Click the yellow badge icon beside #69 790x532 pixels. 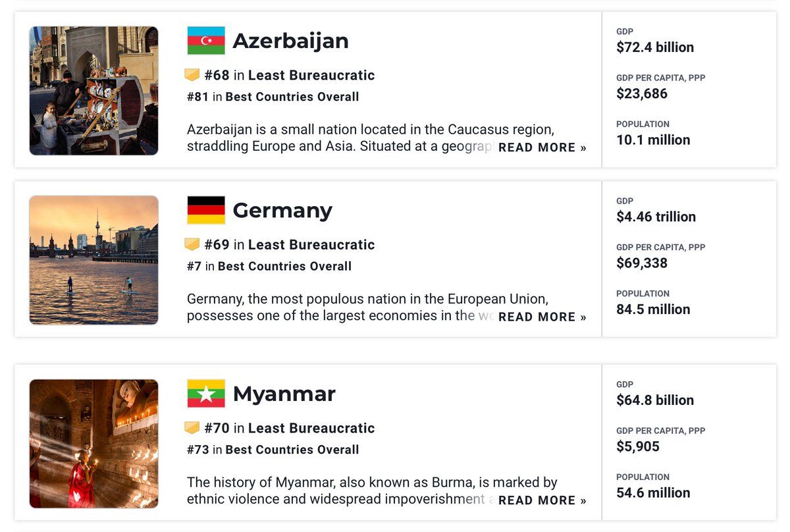192,244
